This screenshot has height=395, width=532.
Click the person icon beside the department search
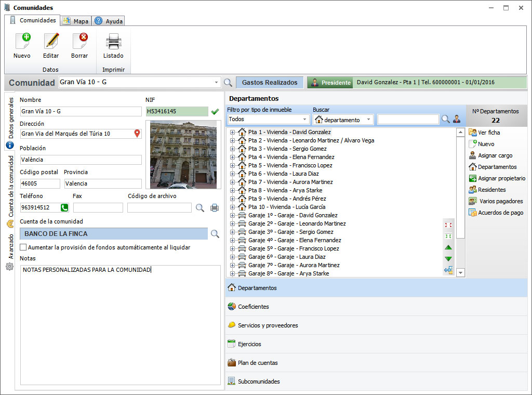(x=457, y=119)
